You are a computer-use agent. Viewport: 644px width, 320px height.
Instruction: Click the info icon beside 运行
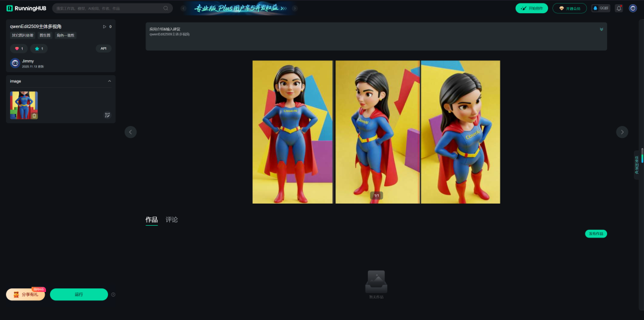113,294
